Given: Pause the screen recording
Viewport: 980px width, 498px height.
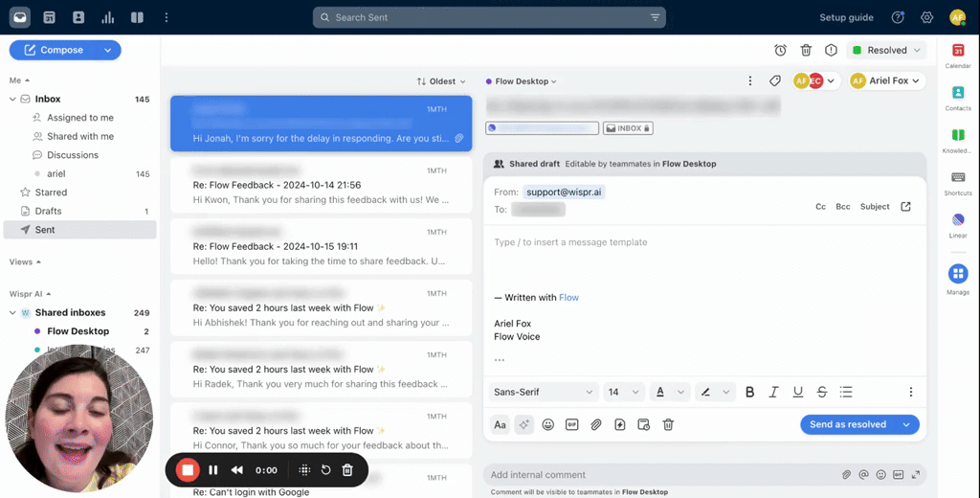Looking at the screenshot, I should pos(213,470).
